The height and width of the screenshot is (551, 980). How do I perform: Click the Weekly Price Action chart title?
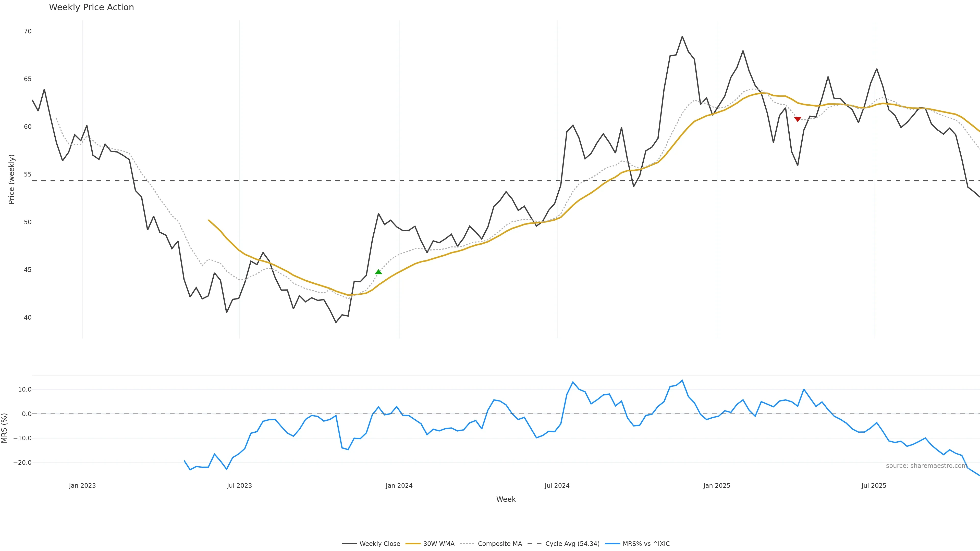[91, 7]
